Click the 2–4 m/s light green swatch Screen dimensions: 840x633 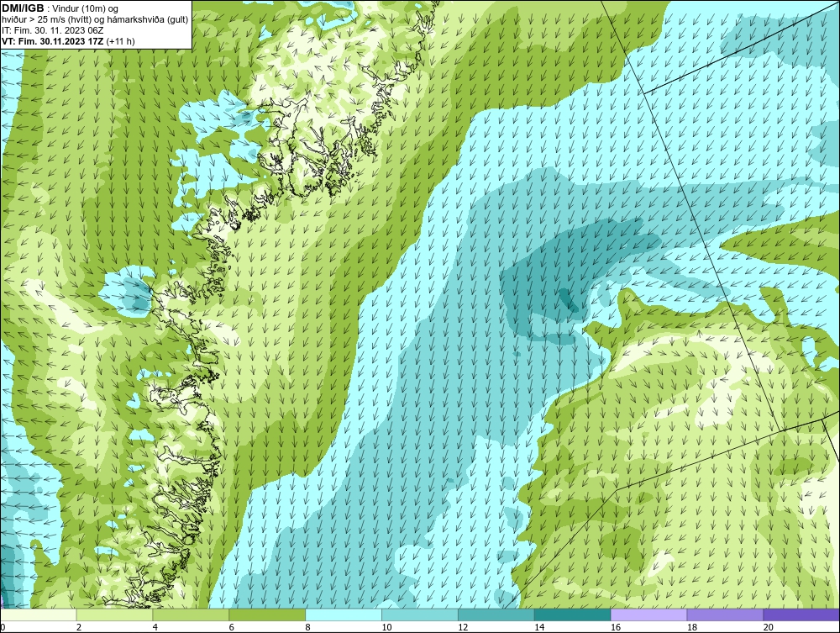114,615
